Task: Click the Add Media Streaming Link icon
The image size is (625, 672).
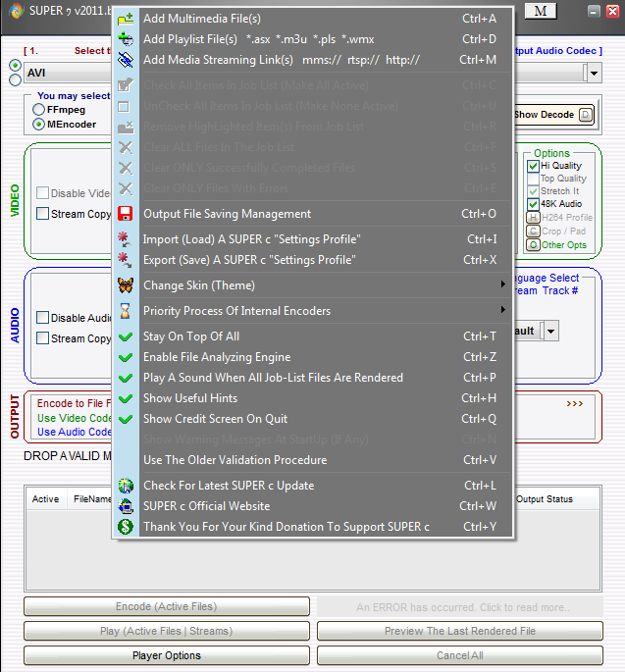Action: [x=126, y=60]
